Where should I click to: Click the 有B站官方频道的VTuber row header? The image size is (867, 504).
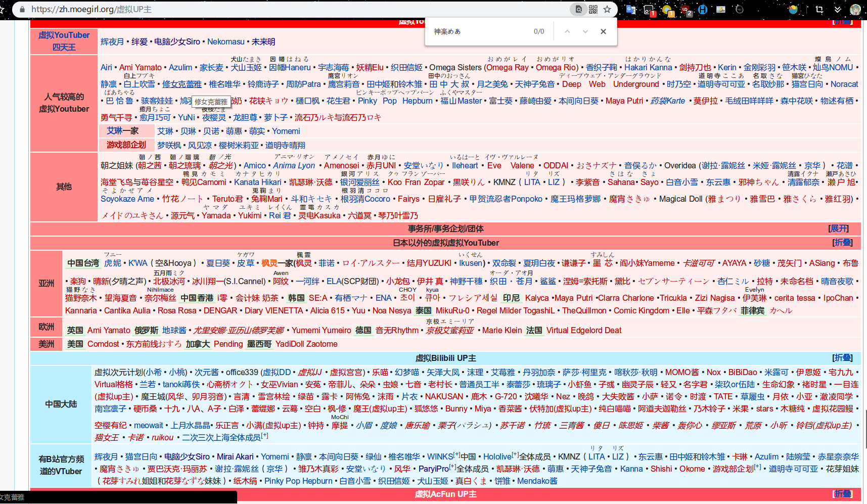point(61,465)
